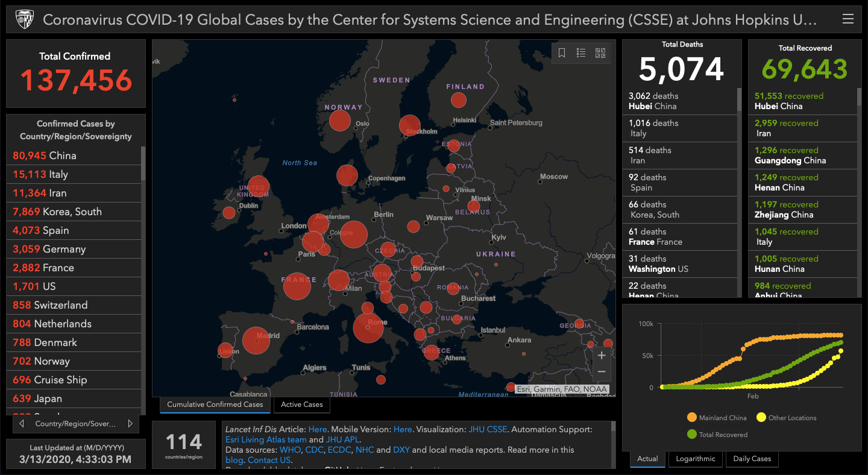Select the Daily Cases chart tab
Image resolution: width=868 pixels, height=475 pixels.
click(x=752, y=459)
